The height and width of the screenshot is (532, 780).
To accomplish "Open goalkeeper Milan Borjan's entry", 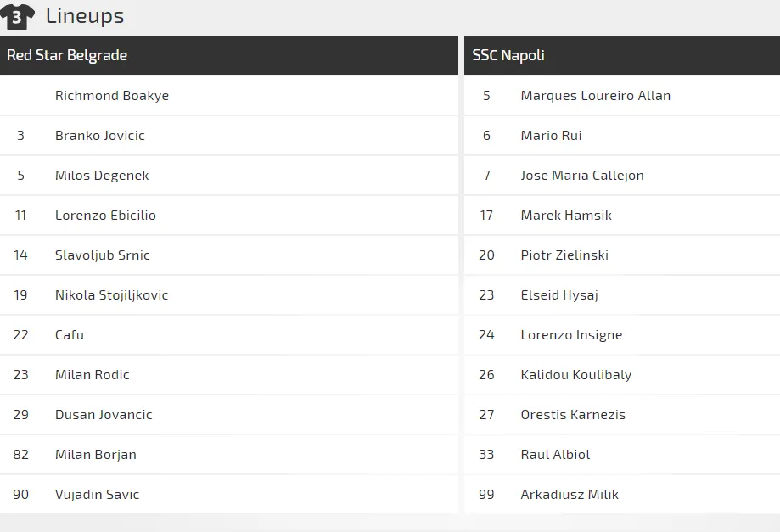I will click(x=96, y=455).
